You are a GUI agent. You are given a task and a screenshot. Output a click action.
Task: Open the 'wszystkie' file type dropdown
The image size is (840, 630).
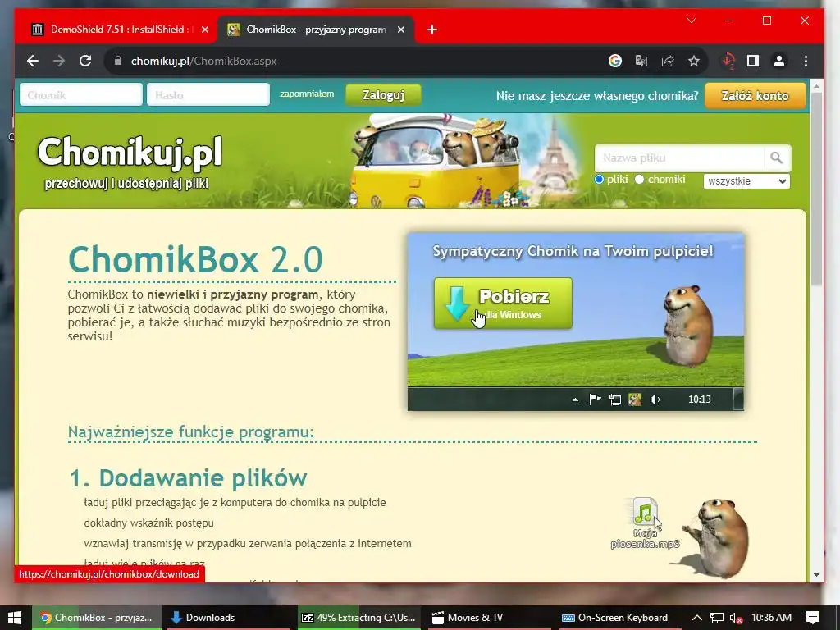(x=746, y=181)
